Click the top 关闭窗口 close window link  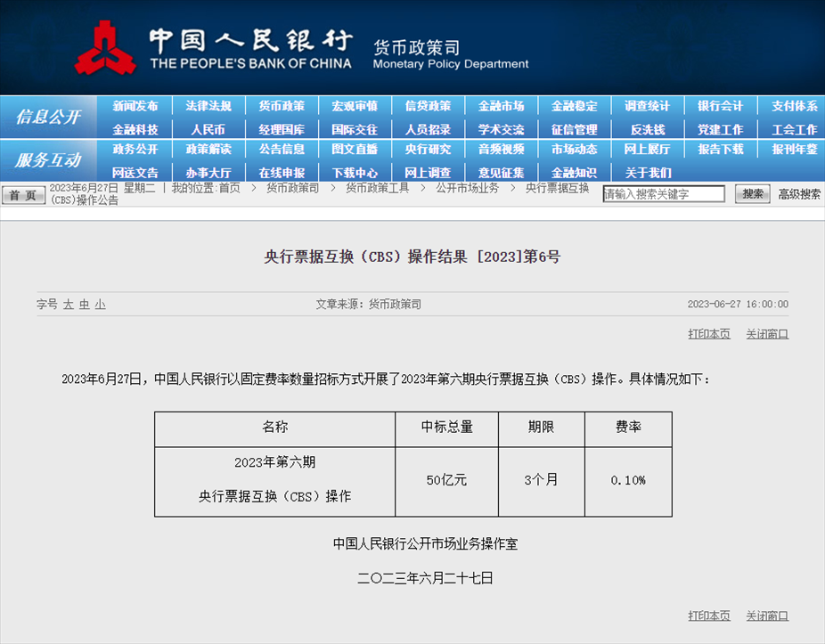(767, 334)
